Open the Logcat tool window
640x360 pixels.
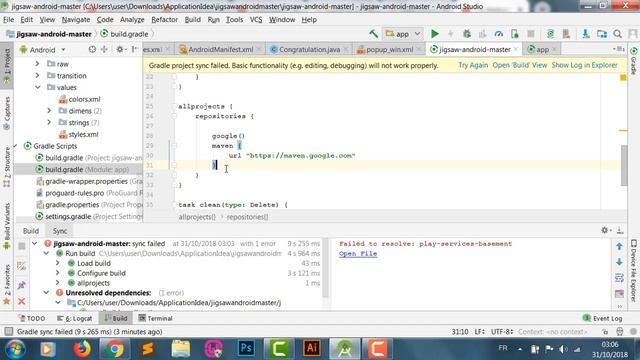pos(74,318)
